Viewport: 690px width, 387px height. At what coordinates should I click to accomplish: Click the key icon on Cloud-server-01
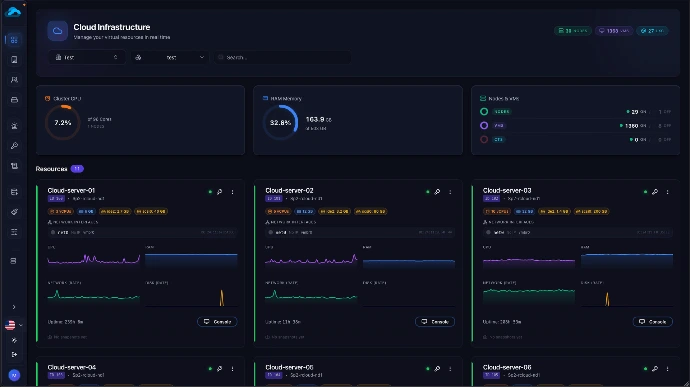[x=220, y=192]
